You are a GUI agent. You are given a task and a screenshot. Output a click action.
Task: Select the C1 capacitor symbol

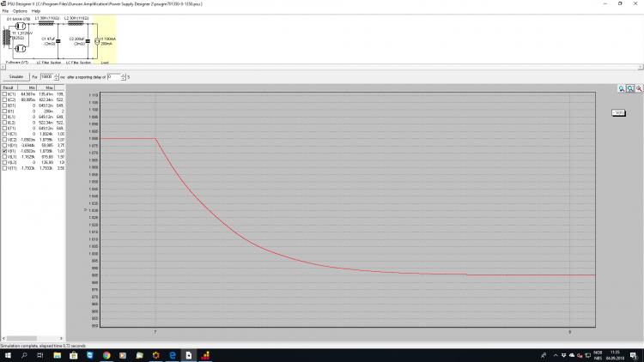point(58,41)
